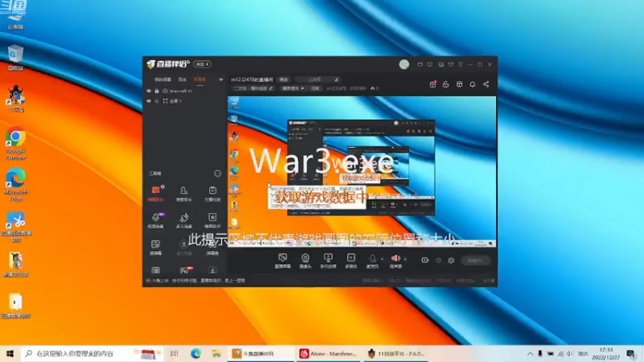Click the 修改 button beside the room title
The width and height of the screenshot is (644, 362).
tap(284, 79)
